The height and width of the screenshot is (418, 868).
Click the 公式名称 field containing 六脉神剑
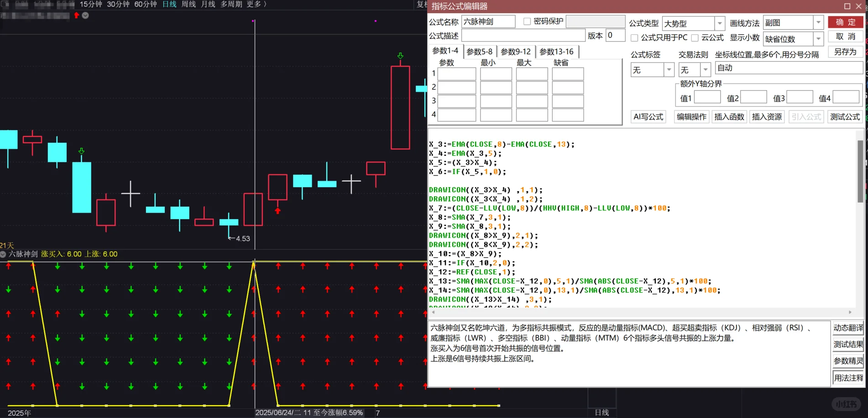click(488, 21)
